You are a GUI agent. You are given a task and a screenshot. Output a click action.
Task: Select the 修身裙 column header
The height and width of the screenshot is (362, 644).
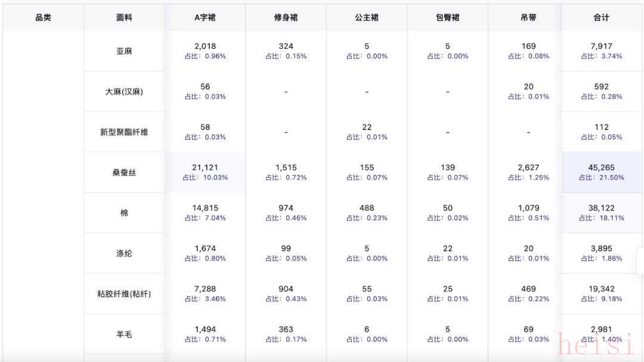pos(286,18)
